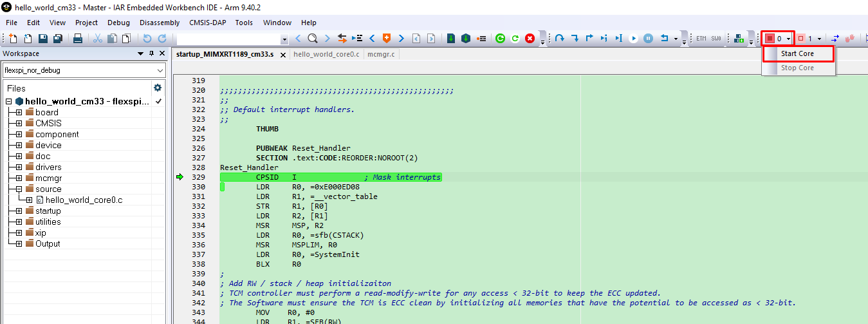Click the ETM trace toolbar button
Screen dimensions: 868x324
click(x=701, y=39)
